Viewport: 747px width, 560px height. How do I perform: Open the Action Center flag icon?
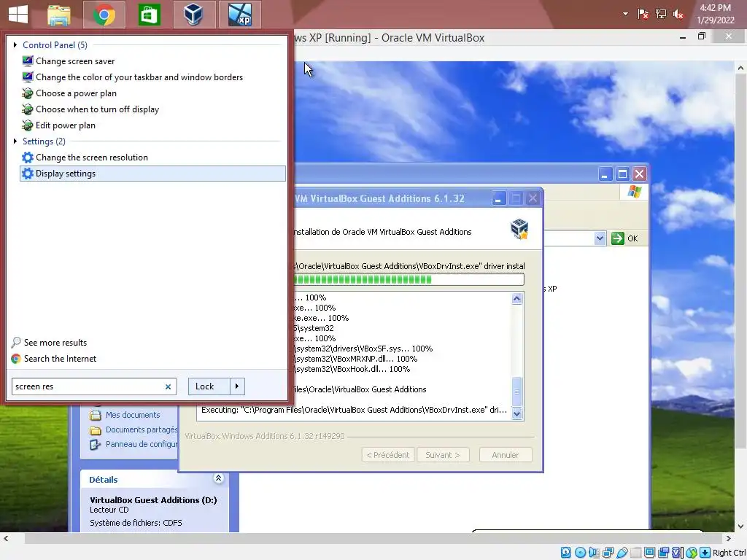coord(643,15)
